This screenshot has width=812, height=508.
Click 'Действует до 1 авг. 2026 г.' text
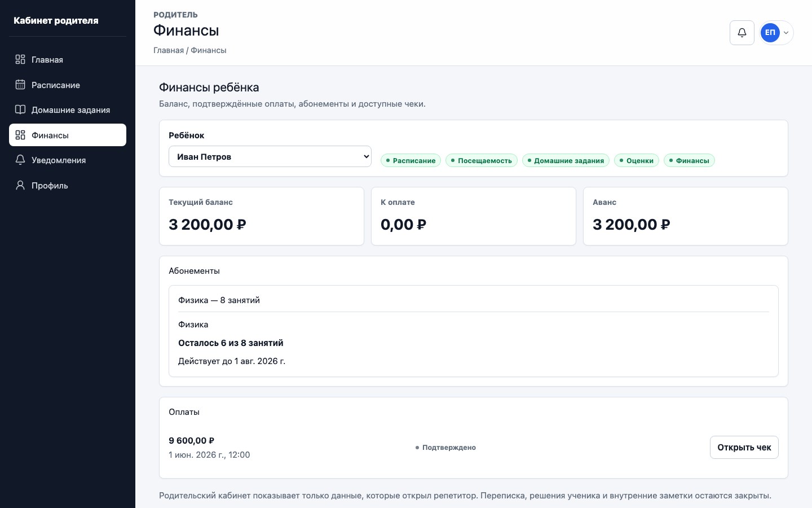pos(232,361)
